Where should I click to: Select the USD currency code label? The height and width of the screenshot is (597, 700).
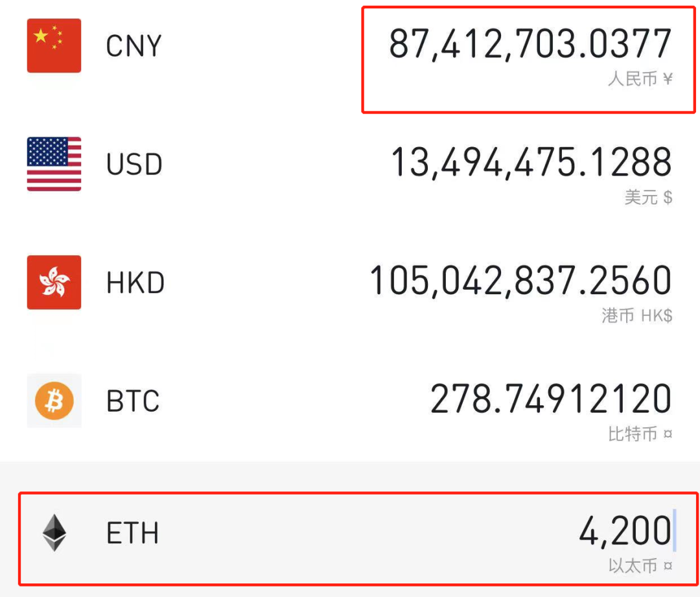coord(134,164)
